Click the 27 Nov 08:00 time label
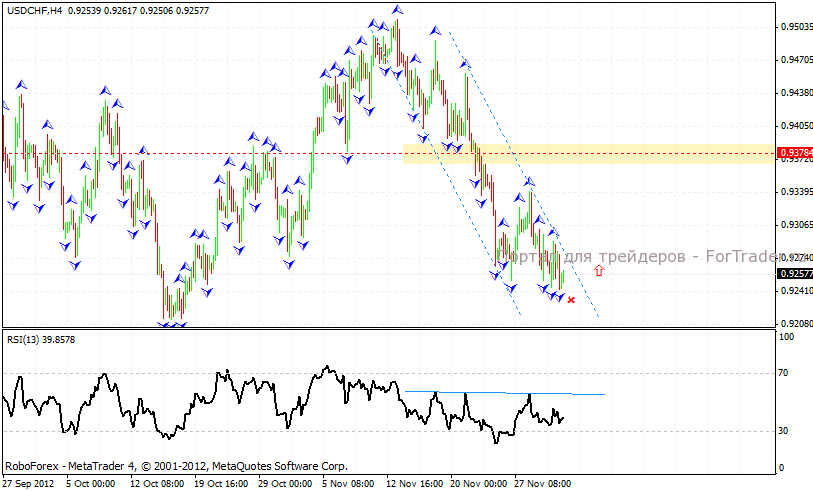 pyautogui.click(x=543, y=482)
